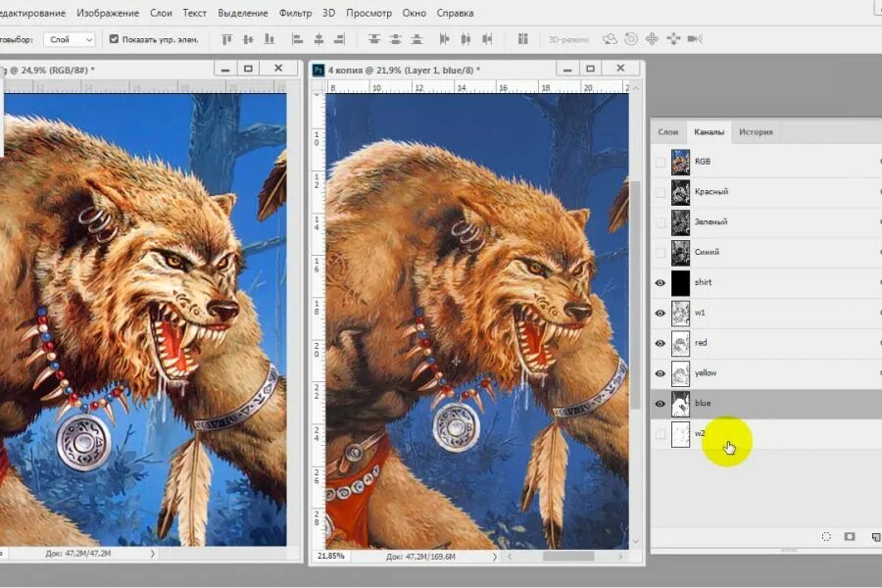Click the align right edges icon
Image resolution: width=882 pixels, height=588 pixels.
click(x=339, y=39)
